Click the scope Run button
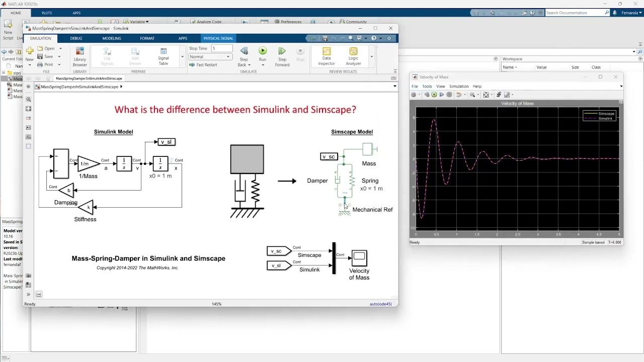 [x=434, y=95]
